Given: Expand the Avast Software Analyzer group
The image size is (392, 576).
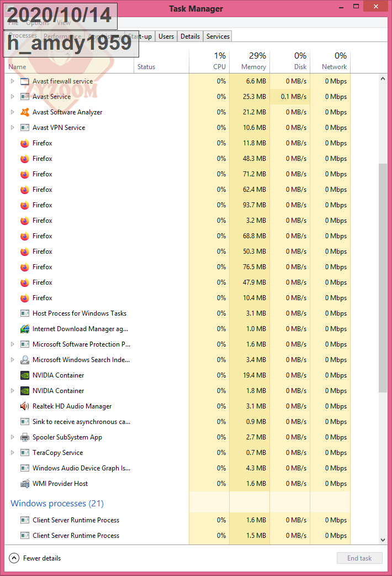Looking at the screenshot, I should coord(12,112).
